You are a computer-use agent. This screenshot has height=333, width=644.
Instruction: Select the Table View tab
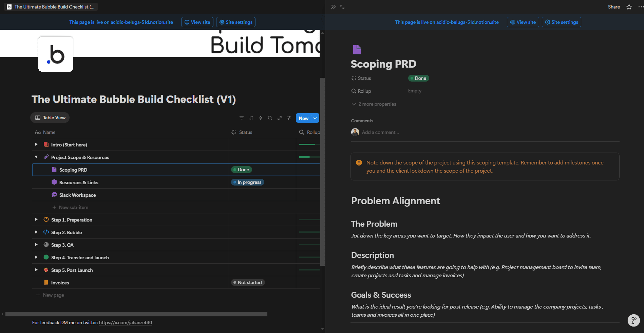[x=50, y=118]
